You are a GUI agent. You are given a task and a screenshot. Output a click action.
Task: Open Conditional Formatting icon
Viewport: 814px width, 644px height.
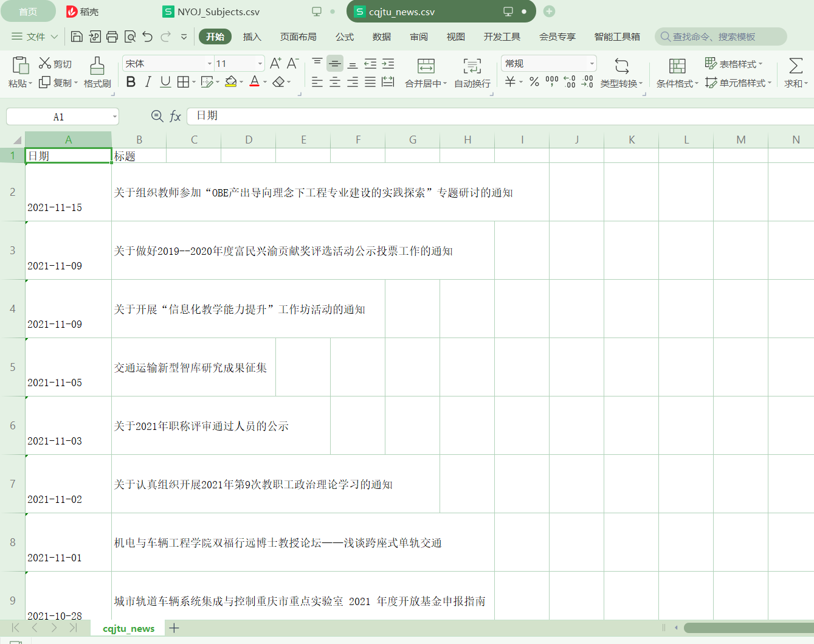click(677, 66)
